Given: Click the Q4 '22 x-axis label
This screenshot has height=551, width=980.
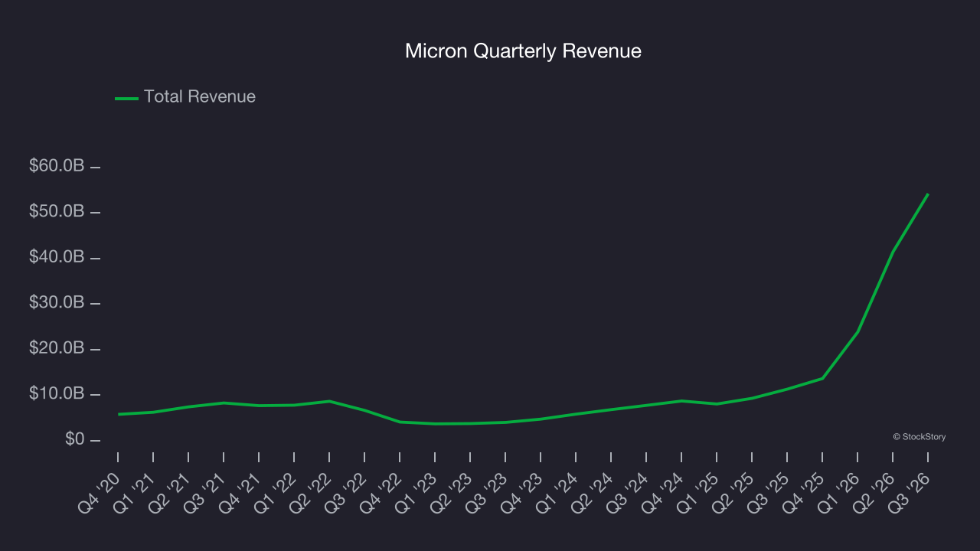Looking at the screenshot, I should pos(381,492).
